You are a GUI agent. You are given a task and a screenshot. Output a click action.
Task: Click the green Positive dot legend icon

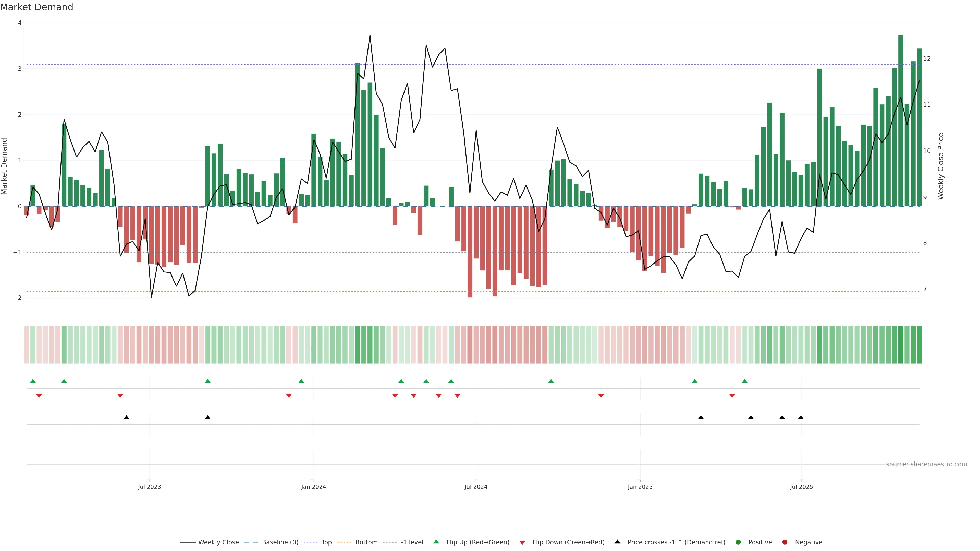(x=738, y=542)
